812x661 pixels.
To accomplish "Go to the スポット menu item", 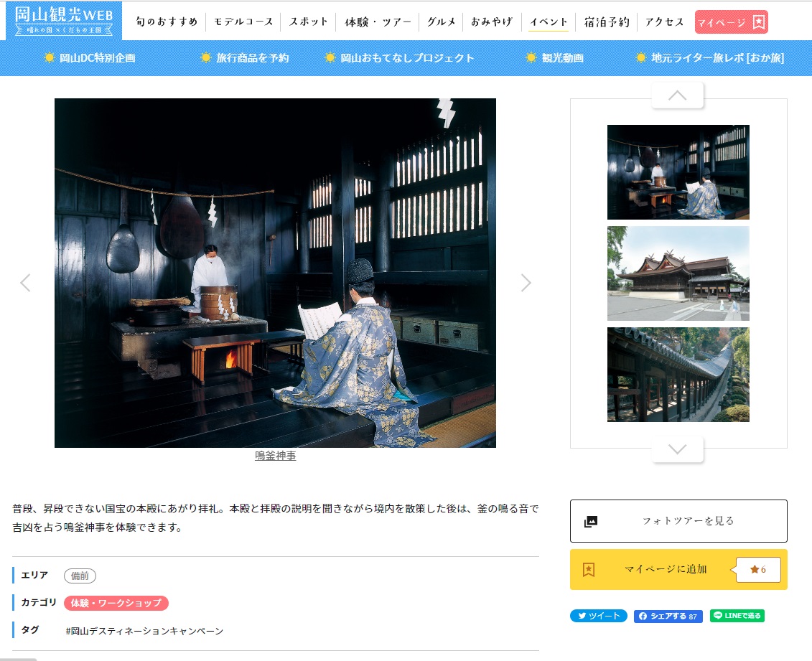I will tap(309, 22).
